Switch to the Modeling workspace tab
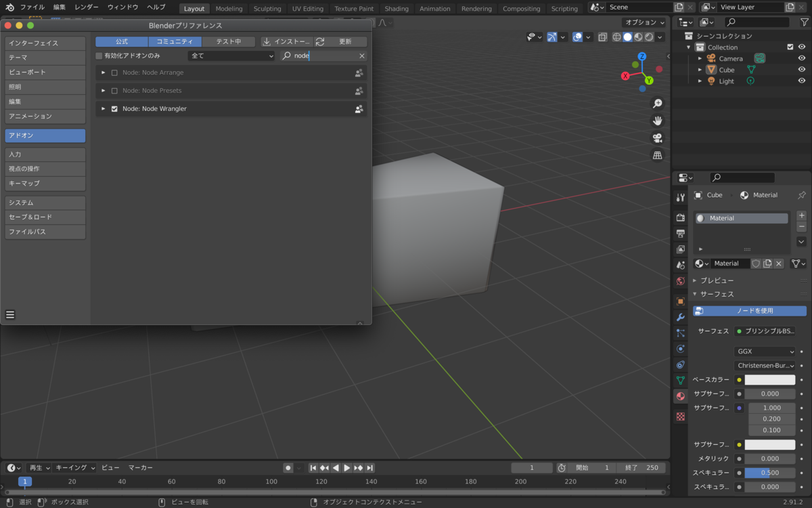812x508 pixels. pyautogui.click(x=229, y=9)
